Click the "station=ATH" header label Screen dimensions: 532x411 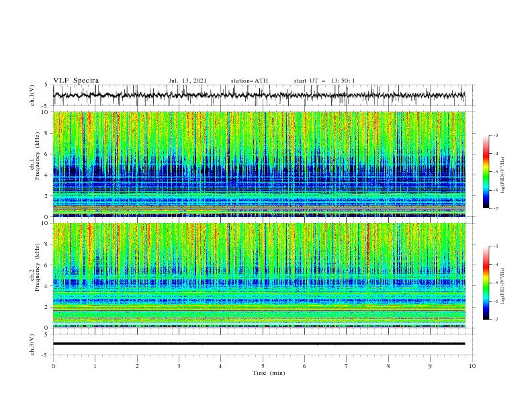point(249,81)
